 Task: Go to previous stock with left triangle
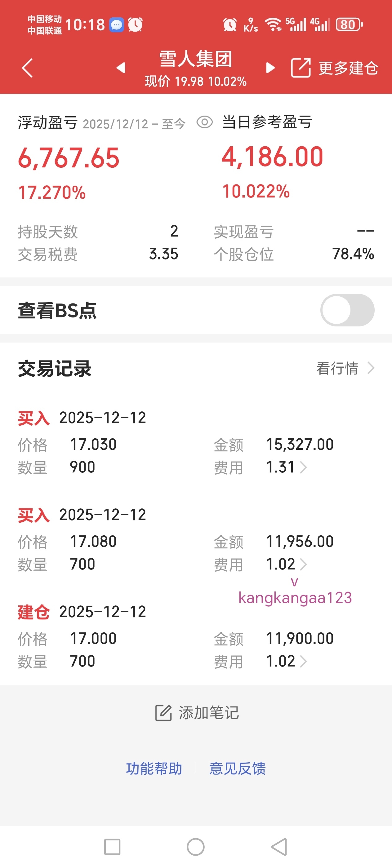coord(121,68)
